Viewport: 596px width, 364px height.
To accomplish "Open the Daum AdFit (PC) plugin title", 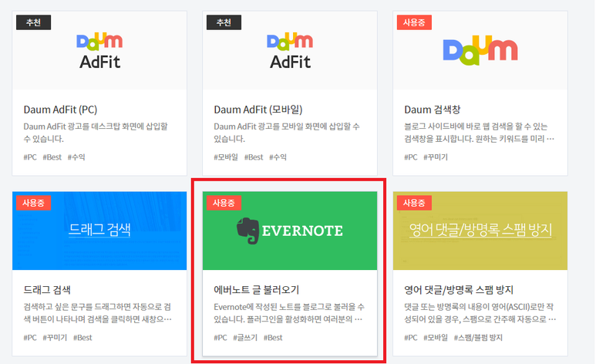I will pos(60,110).
